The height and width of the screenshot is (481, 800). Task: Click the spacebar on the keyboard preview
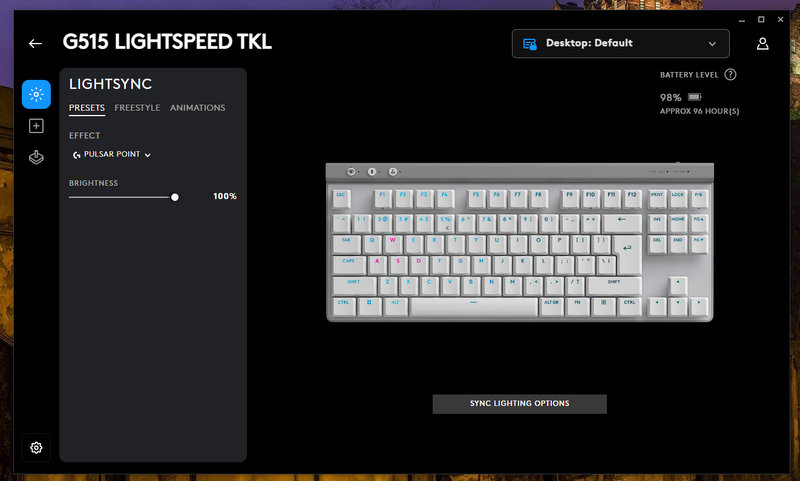(x=473, y=307)
